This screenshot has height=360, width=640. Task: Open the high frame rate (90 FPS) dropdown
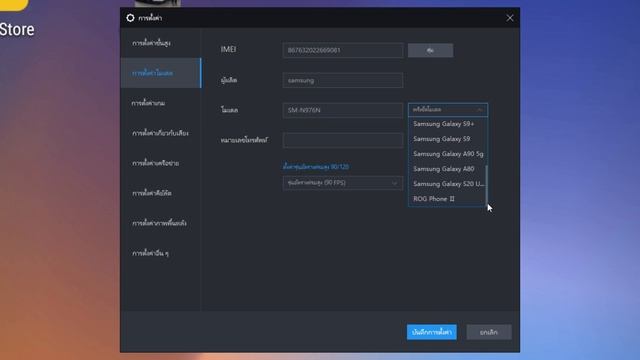pos(343,183)
